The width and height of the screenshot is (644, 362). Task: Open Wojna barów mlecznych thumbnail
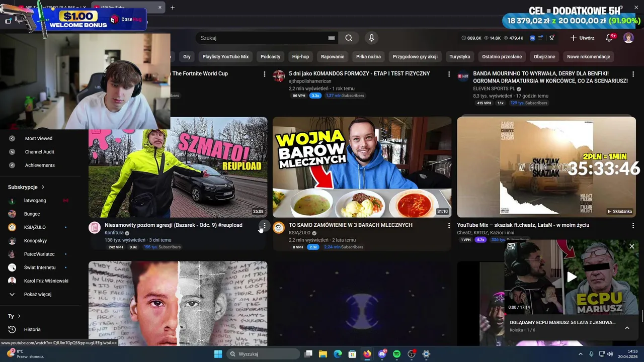(x=362, y=167)
